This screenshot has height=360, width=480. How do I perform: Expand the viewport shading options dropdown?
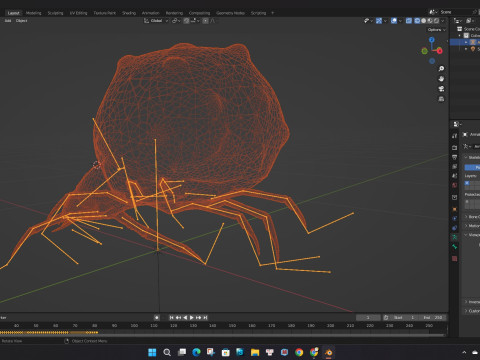tap(443, 21)
